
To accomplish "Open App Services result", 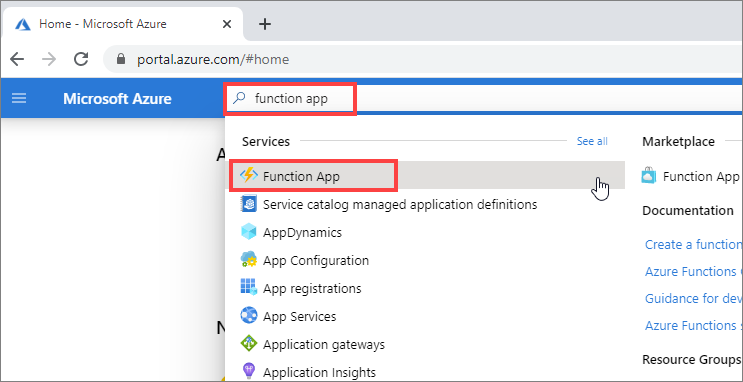I will tap(299, 316).
